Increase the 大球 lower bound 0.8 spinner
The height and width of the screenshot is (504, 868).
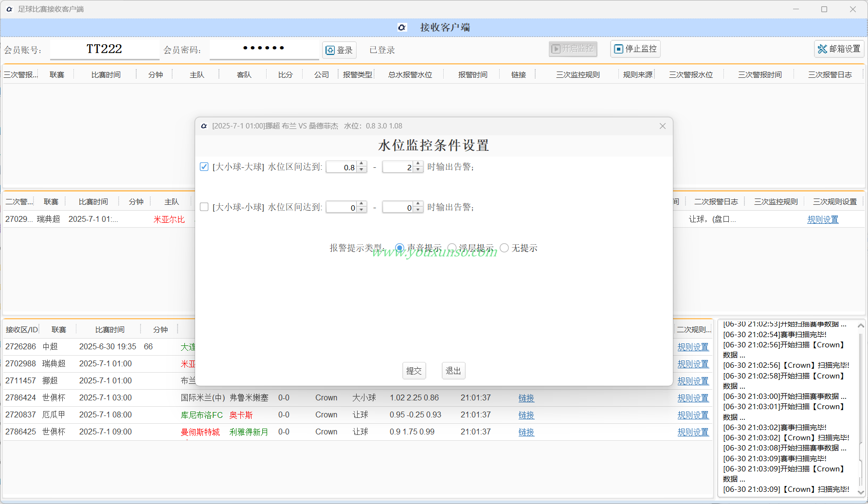[x=362, y=164]
